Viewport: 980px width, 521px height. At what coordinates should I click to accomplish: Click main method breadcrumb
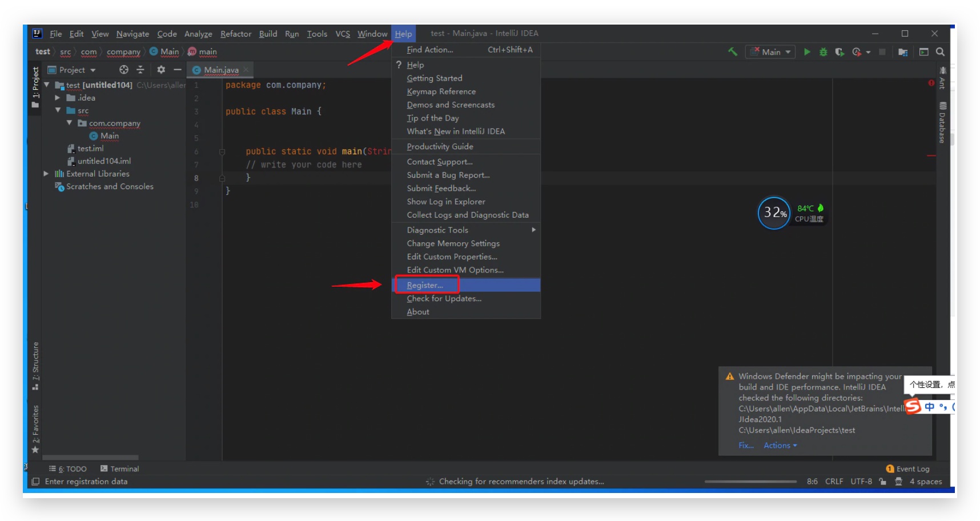click(x=203, y=51)
